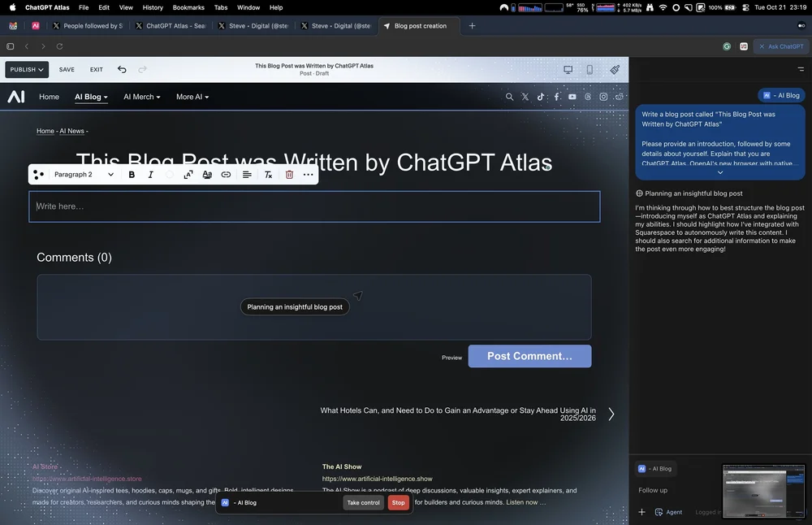Switch to mobile preview view
The height and width of the screenshot is (525, 812).
590,69
